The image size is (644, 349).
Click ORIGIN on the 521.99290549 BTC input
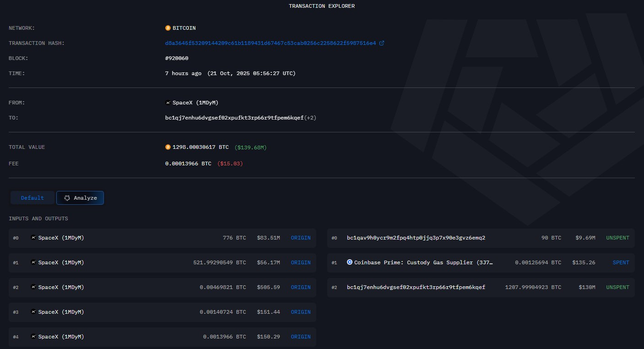pos(301,262)
